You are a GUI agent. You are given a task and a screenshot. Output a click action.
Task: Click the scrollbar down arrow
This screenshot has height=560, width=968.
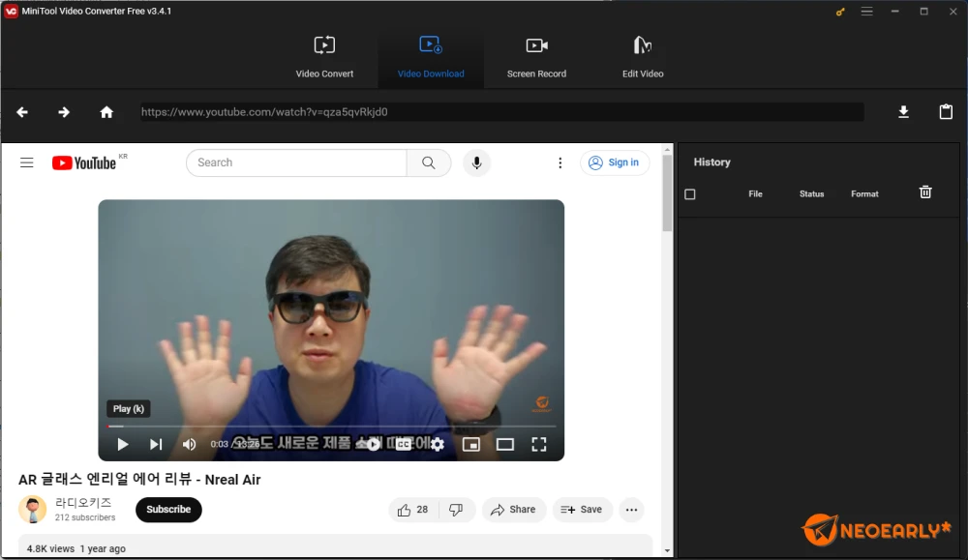(667, 550)
